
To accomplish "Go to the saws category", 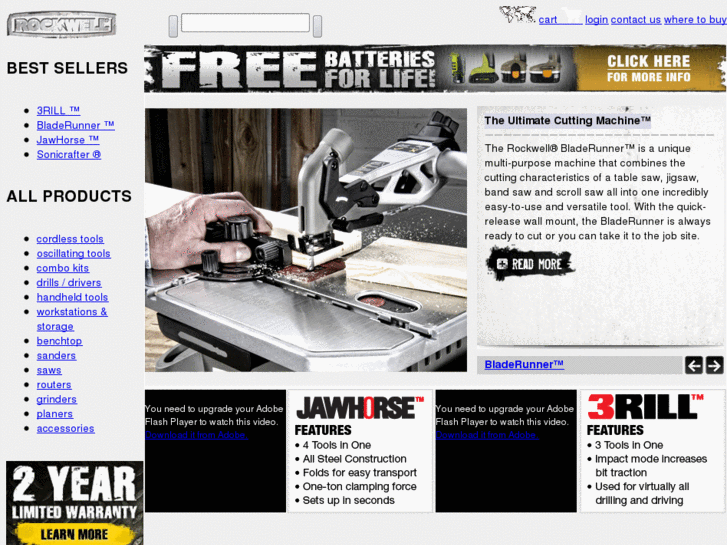I will [x=49, y=370].
